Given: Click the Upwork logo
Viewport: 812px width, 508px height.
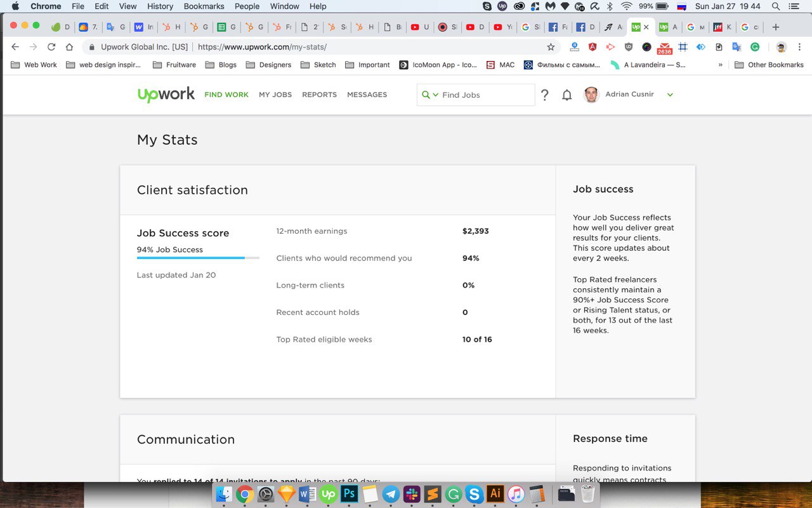Looking at the screenshot, I should [166, 95].
